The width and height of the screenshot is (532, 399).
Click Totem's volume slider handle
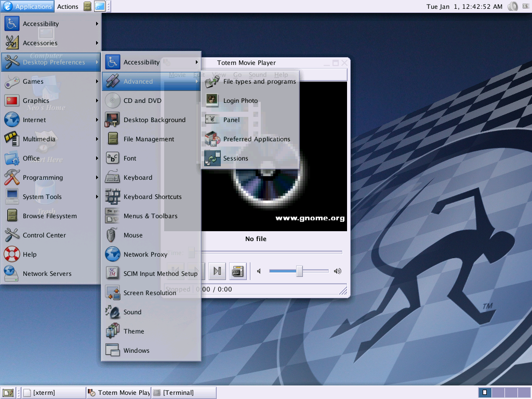click(299, 271)
